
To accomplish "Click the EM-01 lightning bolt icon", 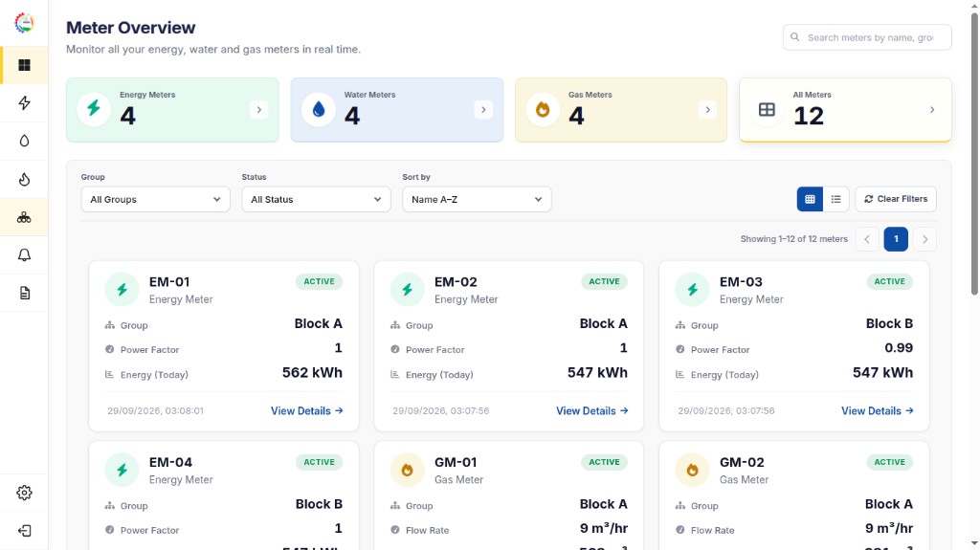I will tap(122, 290).
